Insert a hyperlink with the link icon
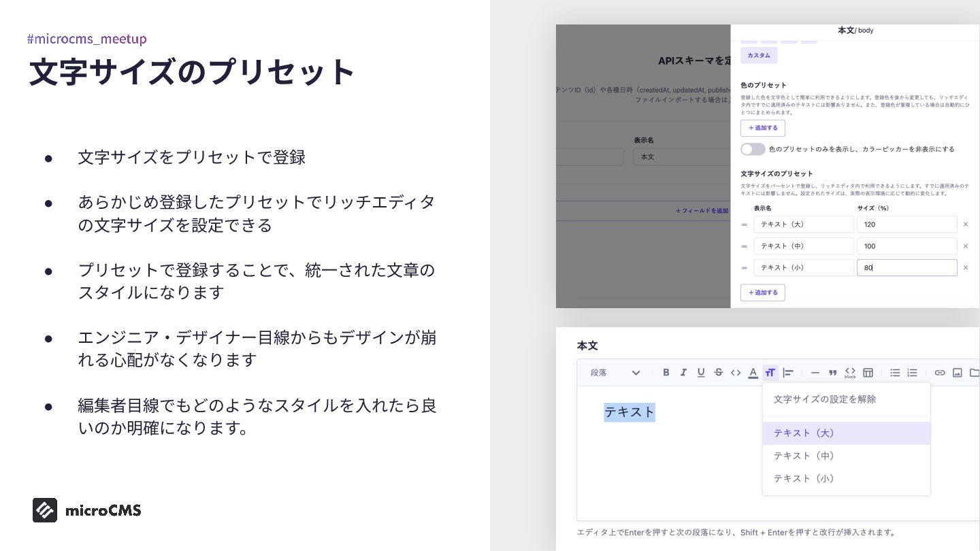 (x=940, y=373)
